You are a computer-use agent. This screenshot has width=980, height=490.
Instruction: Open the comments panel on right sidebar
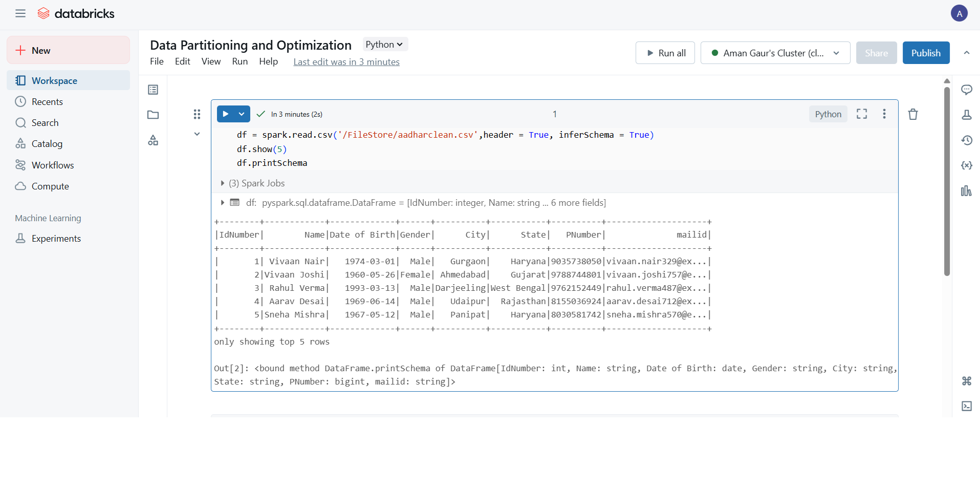coord(967,90)
